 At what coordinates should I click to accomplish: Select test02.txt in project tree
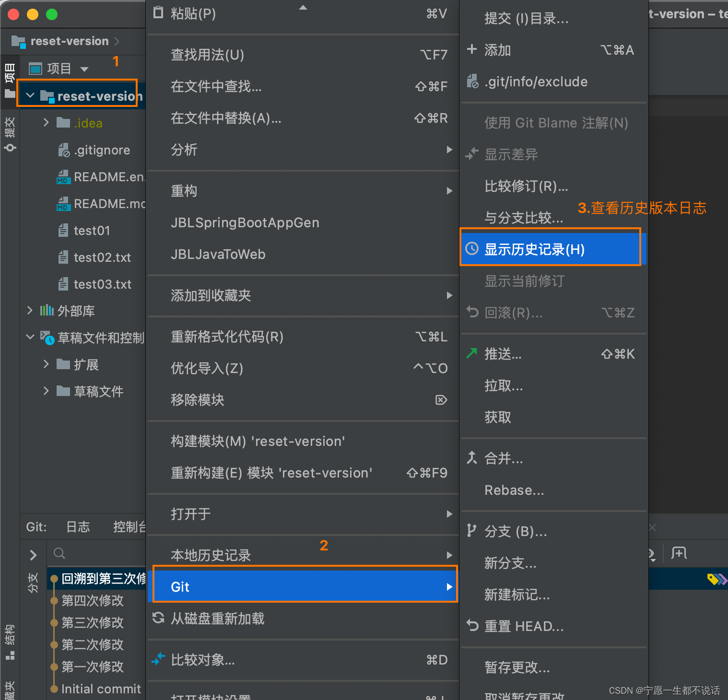pos(102,257)
